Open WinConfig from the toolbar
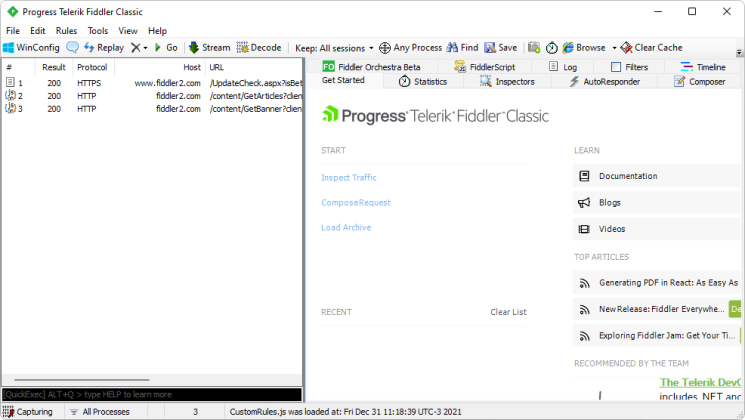The height and width of the screenshot is (420, 745). click(x=31, y=48)
